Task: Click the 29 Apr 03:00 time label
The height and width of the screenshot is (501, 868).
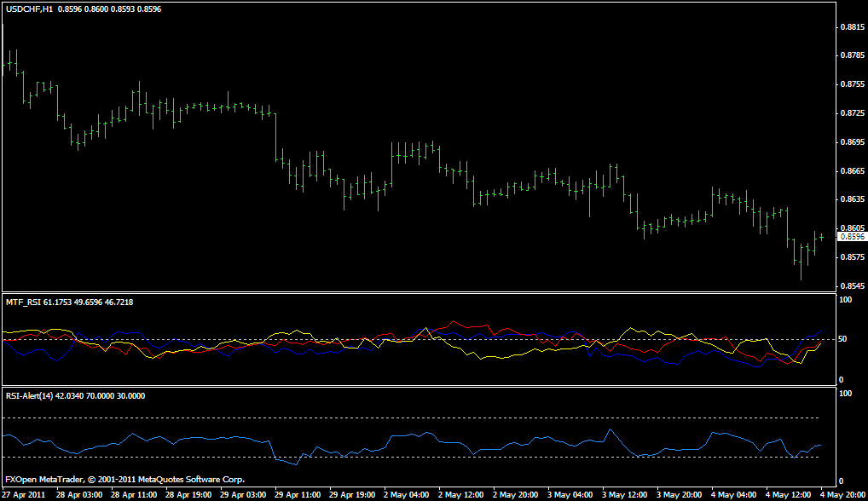Action: click(x=243, y=495)
